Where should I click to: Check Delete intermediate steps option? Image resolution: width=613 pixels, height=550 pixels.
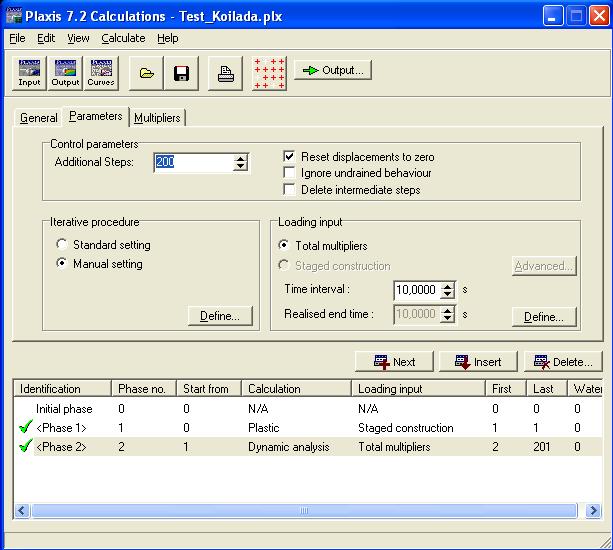point(289,190)
